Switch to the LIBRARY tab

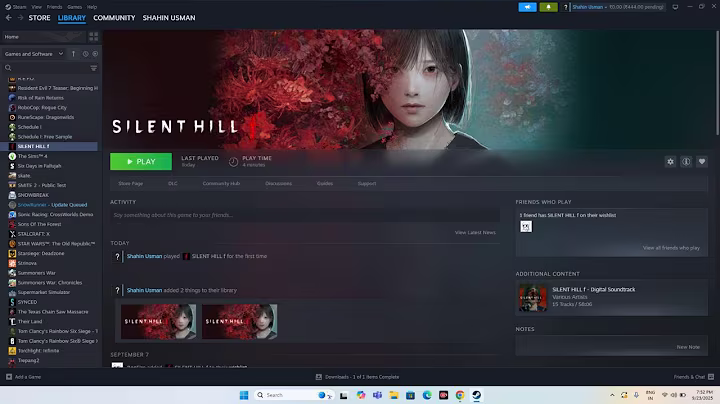point(72,17)
